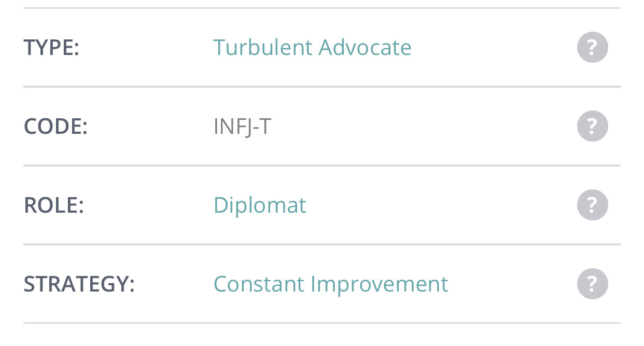
Task: Click the CODE: label
Action: [55, 126]
